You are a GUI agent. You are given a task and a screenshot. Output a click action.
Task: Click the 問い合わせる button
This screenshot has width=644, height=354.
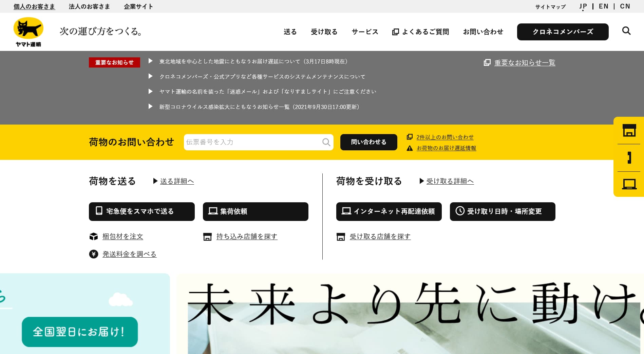pos(368,142)
